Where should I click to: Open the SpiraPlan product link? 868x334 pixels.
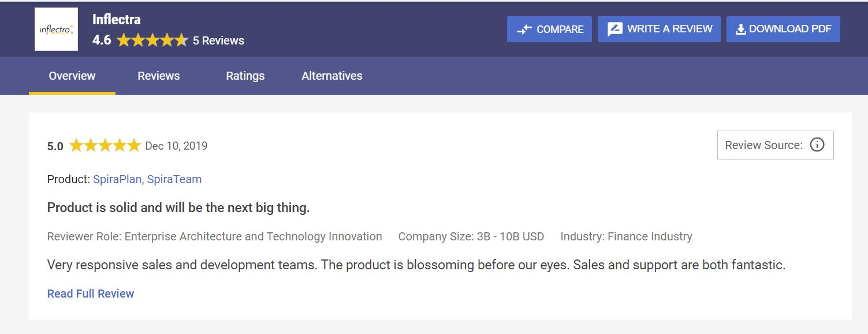[117, 179]
